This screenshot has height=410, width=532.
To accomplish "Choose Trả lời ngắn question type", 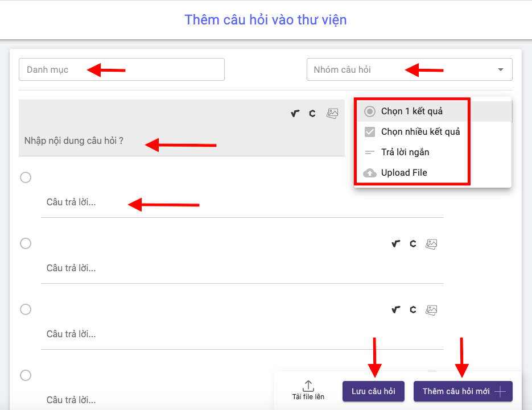I will tap(404, 152).
